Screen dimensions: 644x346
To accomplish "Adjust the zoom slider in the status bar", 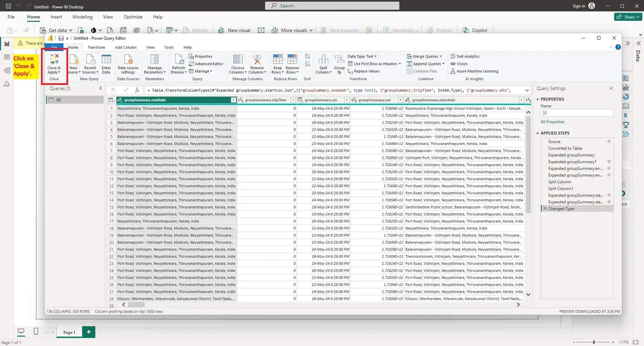I will pos(593,342).
